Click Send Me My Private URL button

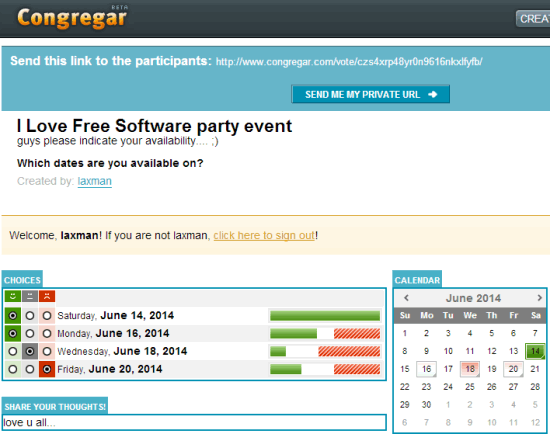tap(370, 94)
